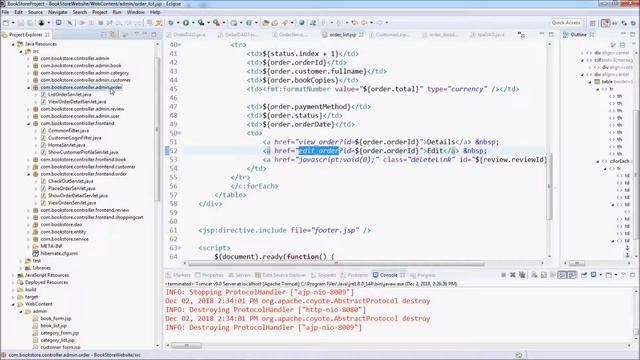The image size is (640, 360).
Task: Click the New Server toolbar icon
Action: (234, 23)
